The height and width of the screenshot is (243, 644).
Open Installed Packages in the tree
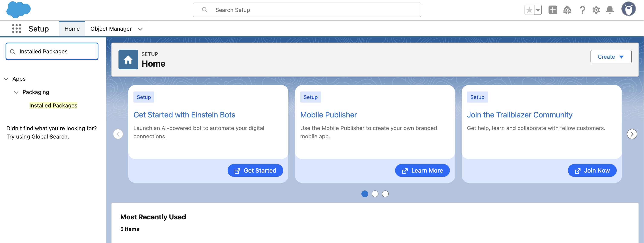(x=53, y=105)
